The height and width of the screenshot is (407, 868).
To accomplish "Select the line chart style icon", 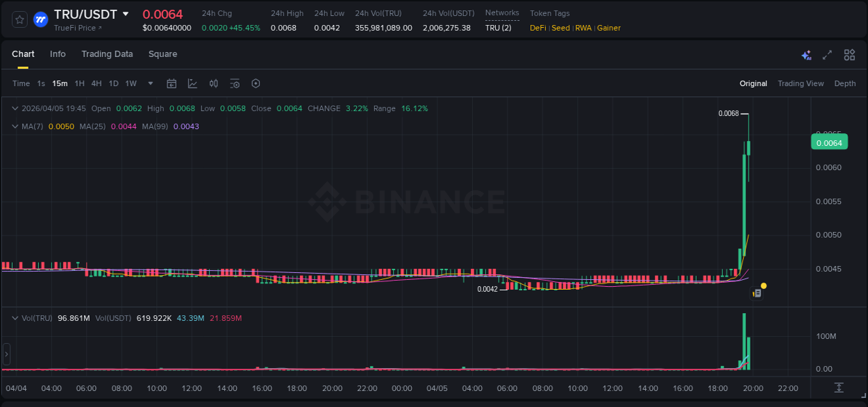I will (192, 83).
